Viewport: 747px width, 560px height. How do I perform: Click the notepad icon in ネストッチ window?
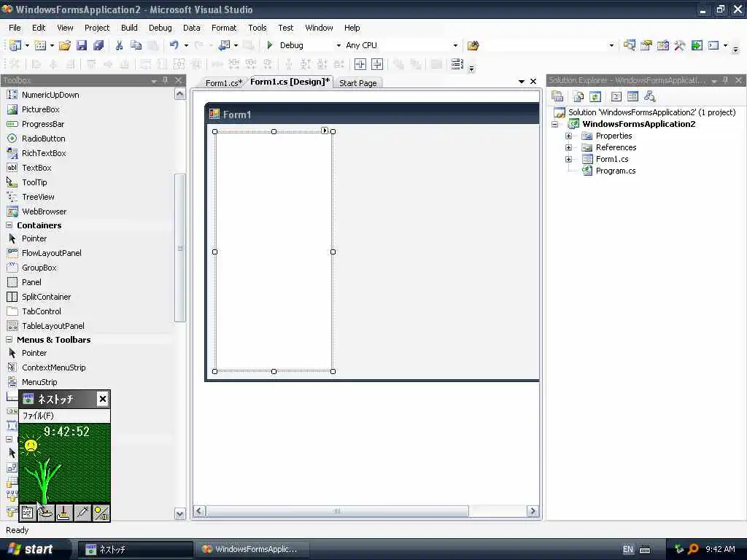click(x=28, y=513)
